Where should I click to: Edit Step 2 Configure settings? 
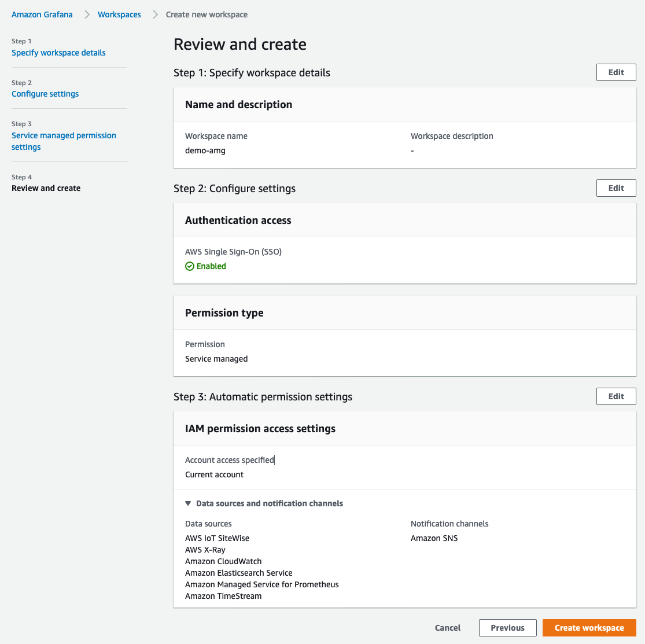click(x=616, y=188)
